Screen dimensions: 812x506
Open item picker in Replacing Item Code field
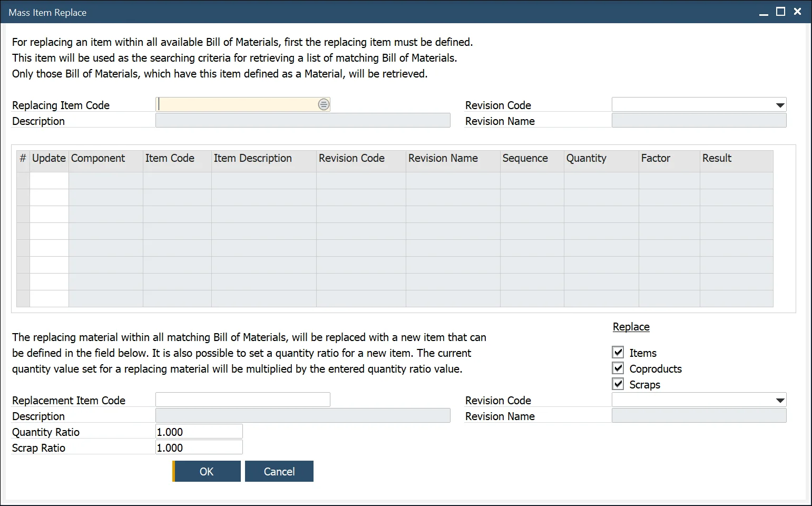coord(324,104)
